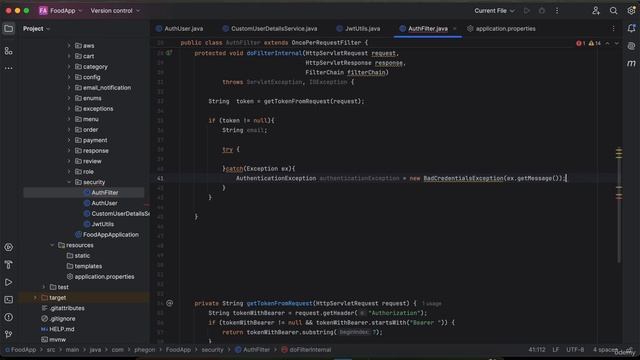This screenshot has height=360, width=640.
Task: Click phegon in breadcrumb bar
Action: pos(144,350)
